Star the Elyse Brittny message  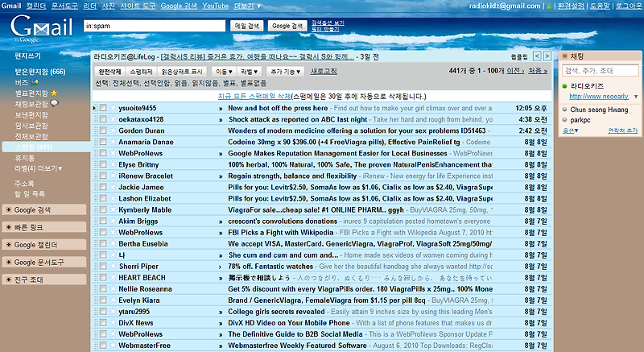tap(113, 164)
